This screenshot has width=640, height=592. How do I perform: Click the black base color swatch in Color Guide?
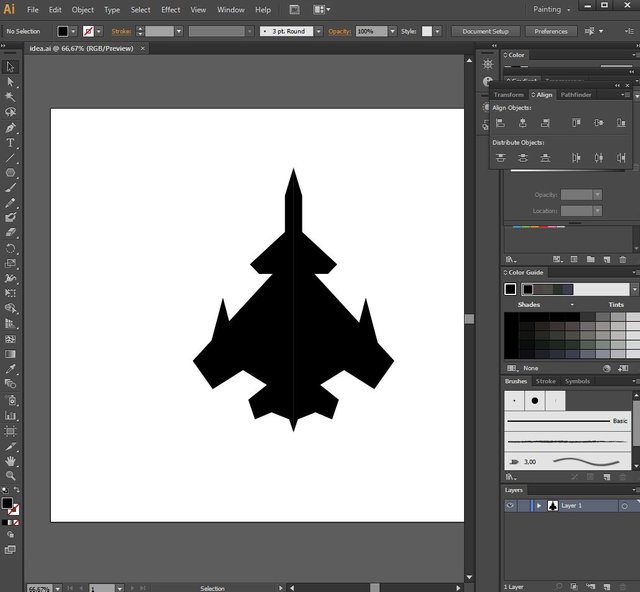coord(510,289)
